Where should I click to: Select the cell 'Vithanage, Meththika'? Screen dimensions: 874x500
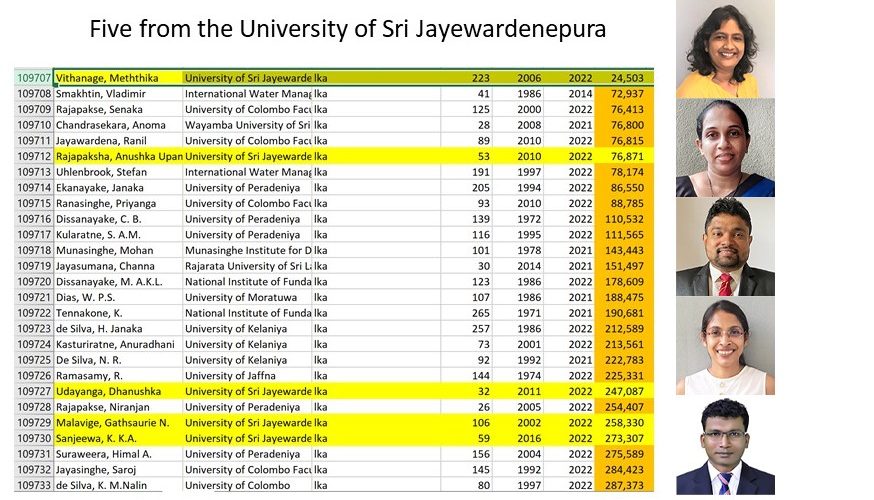117,78
